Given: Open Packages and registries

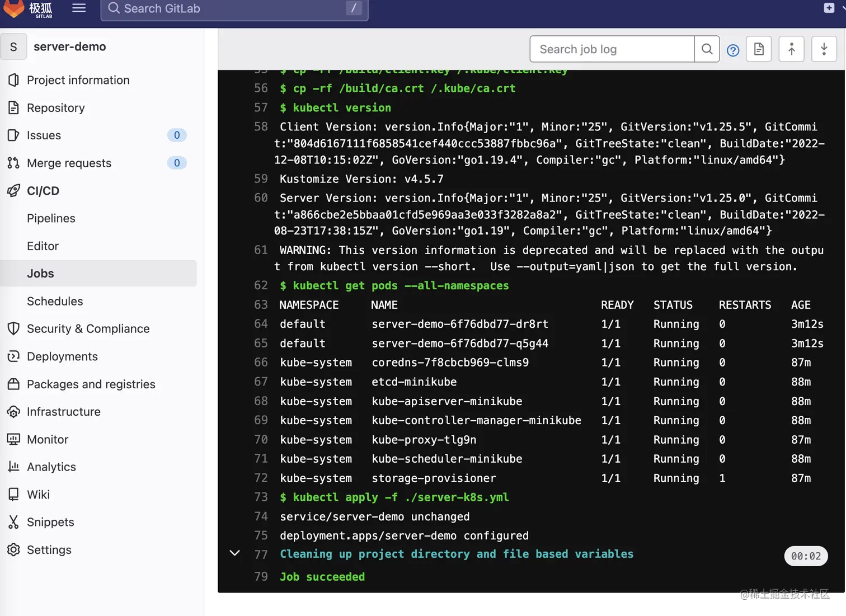Looking at the screenshot, I should pyautogui.click(x=91, y=384).
